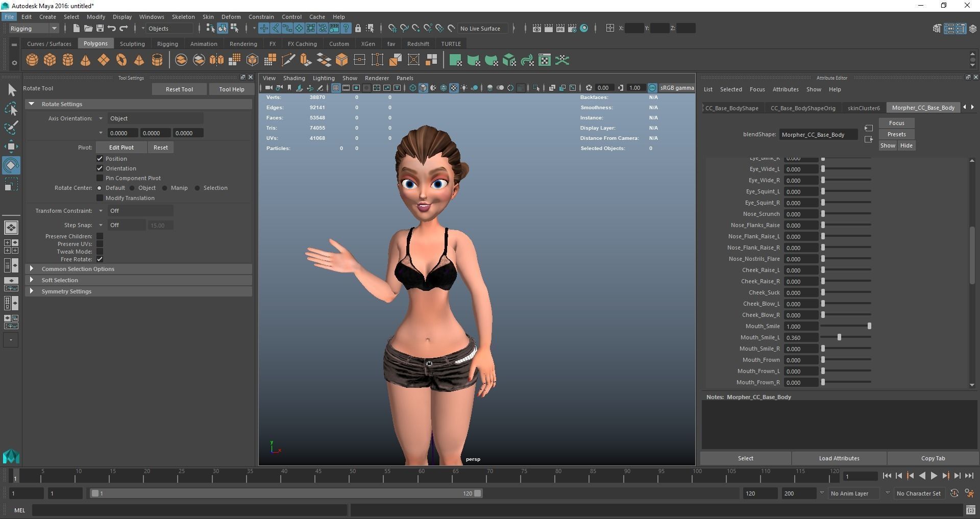Click the Undo arrow icon
The width and height of the screenshot is (980, 519).
tap(112, 29)
